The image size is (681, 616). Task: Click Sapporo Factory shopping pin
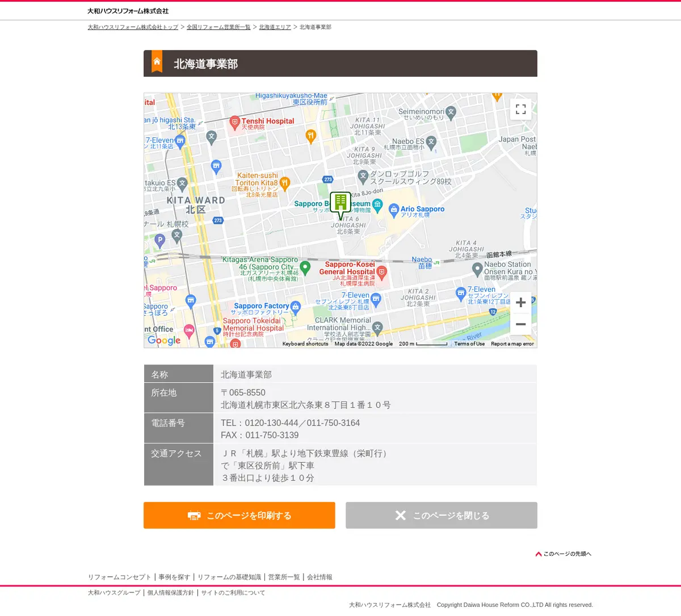click(295, 308)
